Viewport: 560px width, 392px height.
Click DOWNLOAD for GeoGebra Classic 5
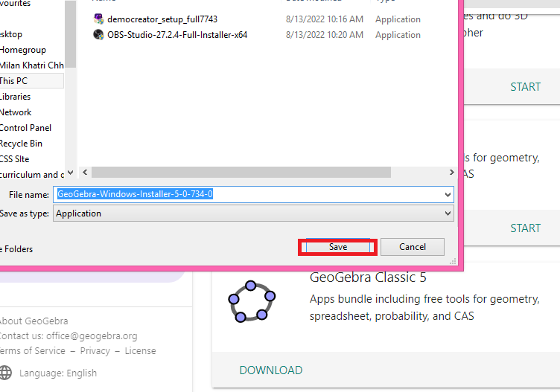click(271, 370)
